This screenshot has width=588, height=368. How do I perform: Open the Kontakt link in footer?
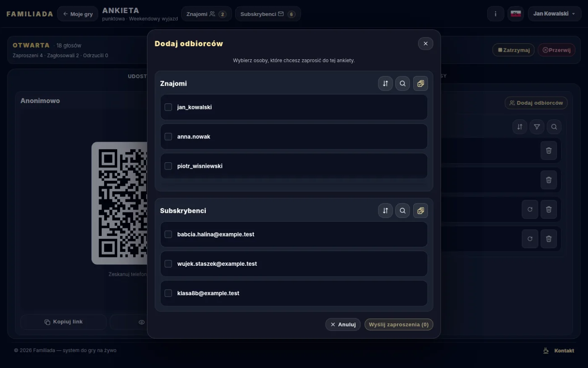[x=564, y=350]
